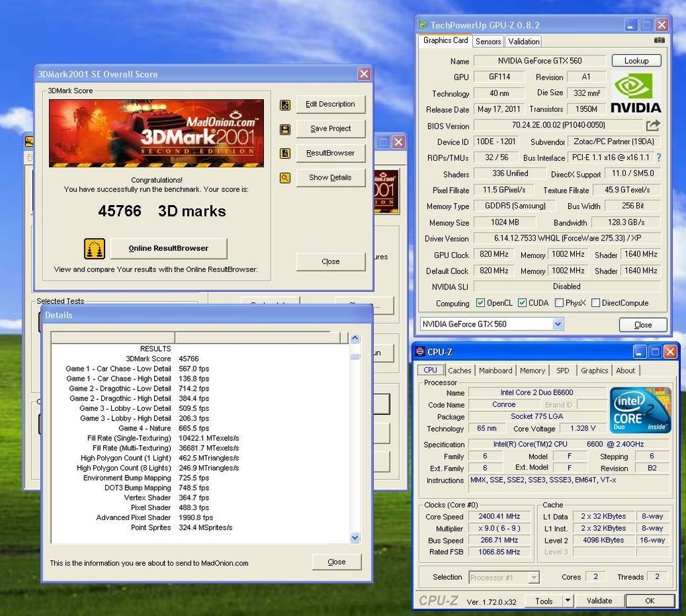This screenshot has height=616, width=686.
Task: Click the ResultBrowser button
Action: point(330,153)
